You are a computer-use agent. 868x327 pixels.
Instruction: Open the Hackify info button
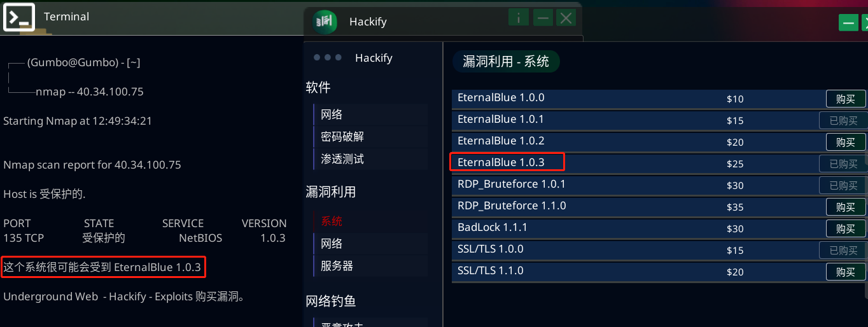[518, 18]
